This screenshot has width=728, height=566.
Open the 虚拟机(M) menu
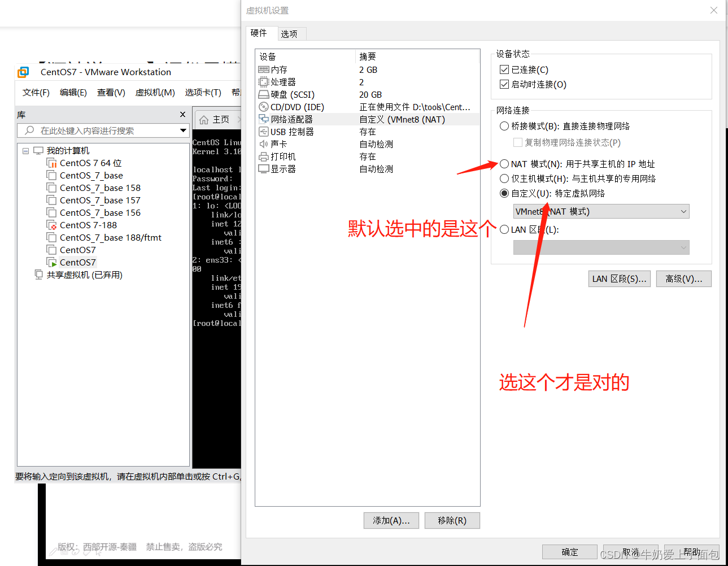[x=155, y=93]
